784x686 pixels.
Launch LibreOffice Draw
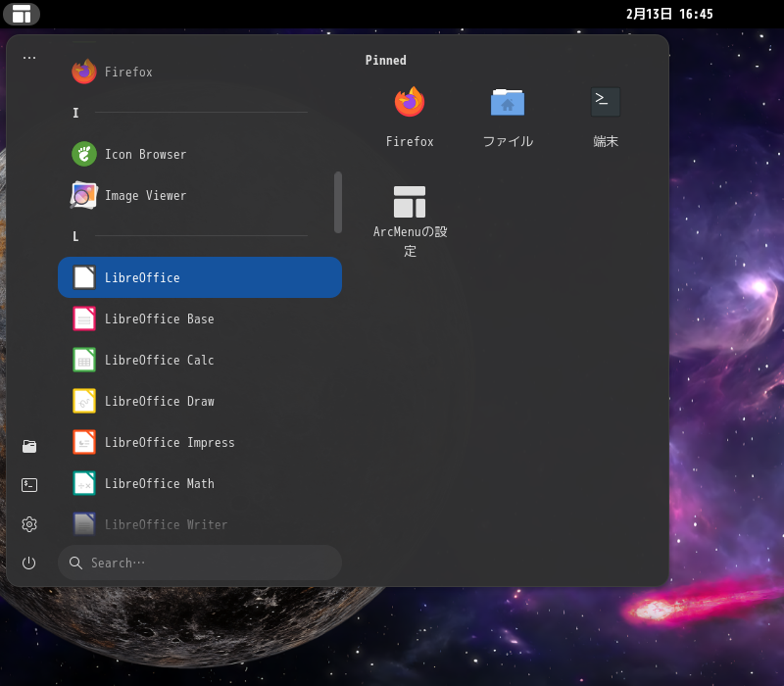pos(200,401)
